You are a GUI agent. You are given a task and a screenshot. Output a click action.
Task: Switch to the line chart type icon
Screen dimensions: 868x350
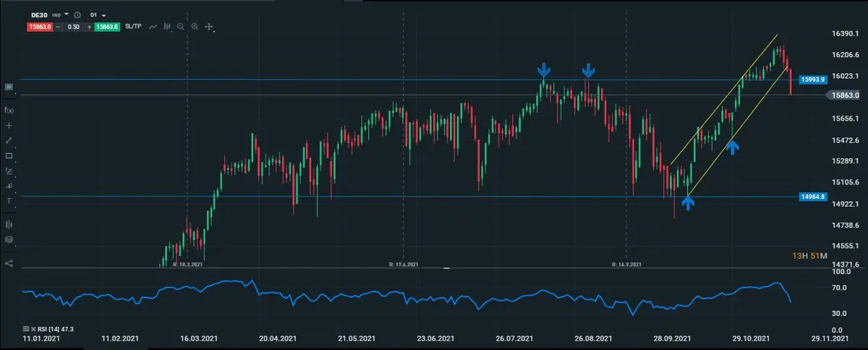tap(153, 27)
